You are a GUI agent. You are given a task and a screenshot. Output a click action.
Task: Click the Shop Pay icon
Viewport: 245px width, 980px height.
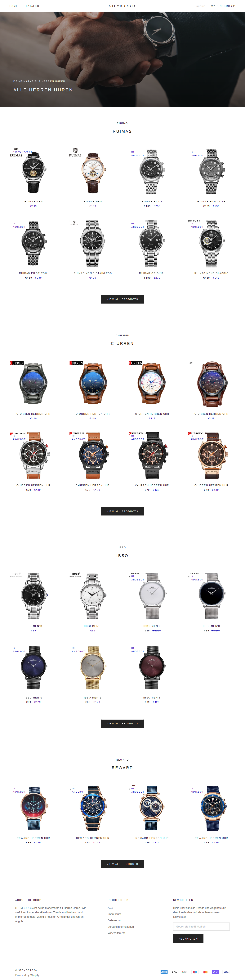coord(215,972)
